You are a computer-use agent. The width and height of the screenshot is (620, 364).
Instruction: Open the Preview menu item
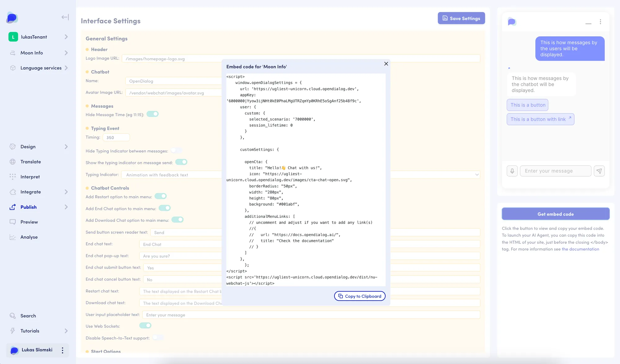coord(29,222)
